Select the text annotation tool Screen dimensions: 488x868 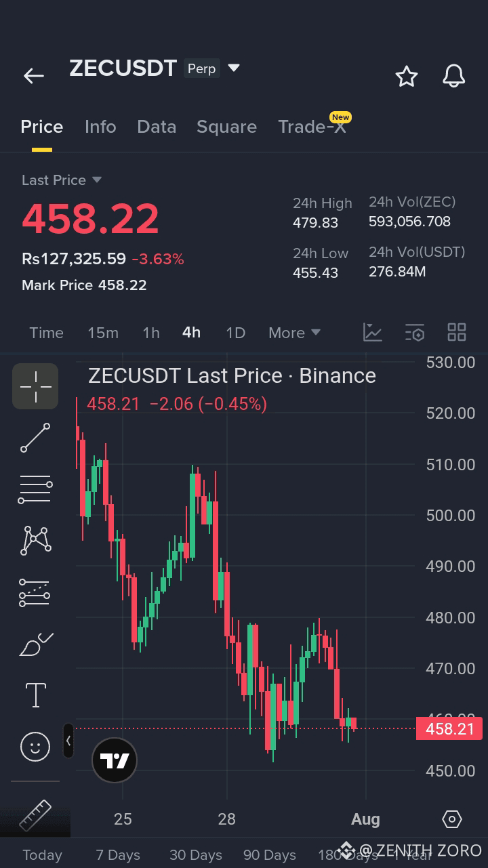tap(35, 695)
